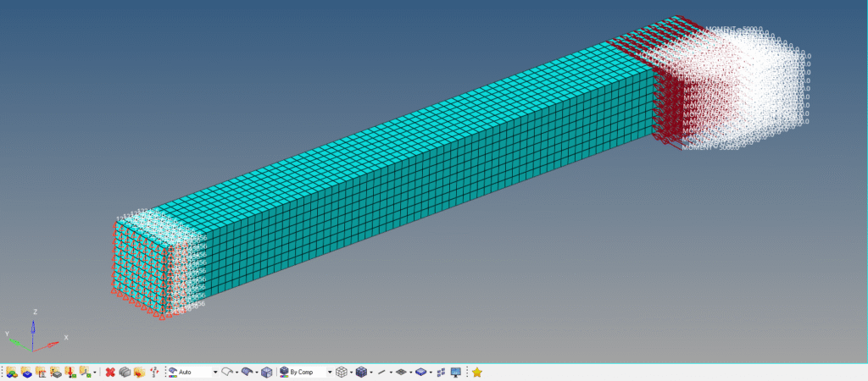
Task: Click the yellow star favorites icon
Action: click(x=476, y=373)
